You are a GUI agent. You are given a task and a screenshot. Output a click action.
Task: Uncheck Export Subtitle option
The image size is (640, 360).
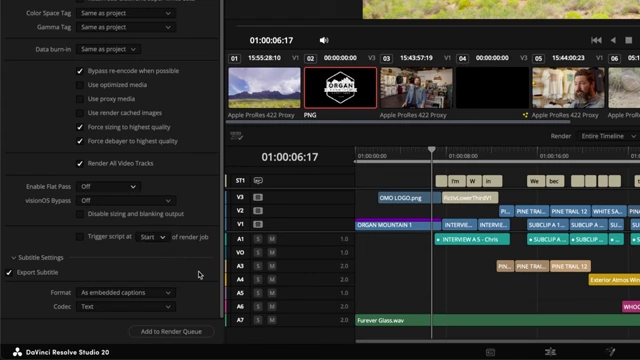click(9, 272)
